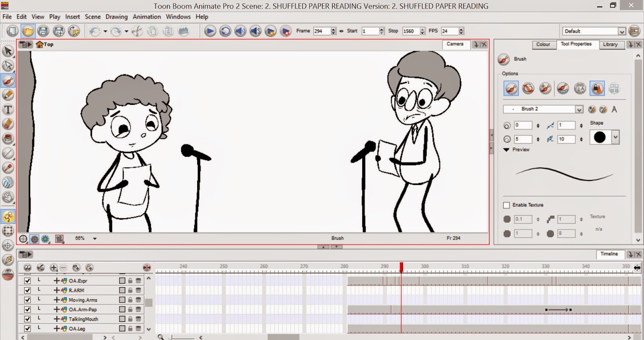Toggle the Loop playback button

(225, 31)
